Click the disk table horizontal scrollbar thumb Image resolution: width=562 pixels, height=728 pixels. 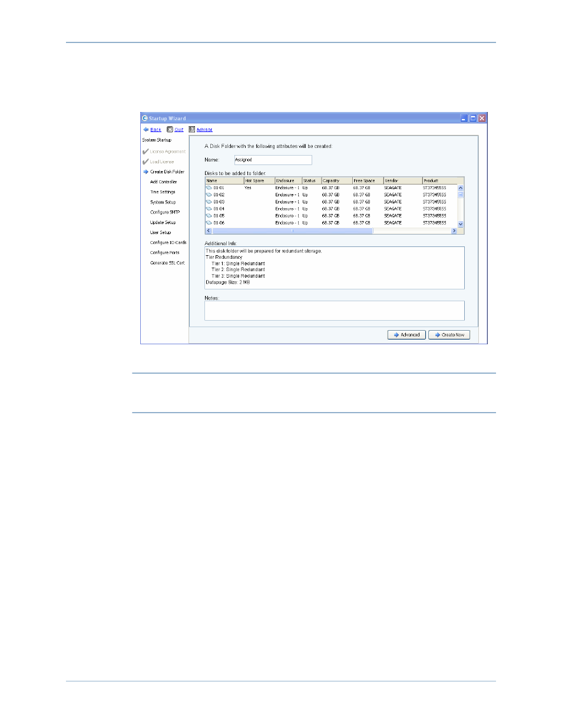pyautogui.click(x=292, y=231)
